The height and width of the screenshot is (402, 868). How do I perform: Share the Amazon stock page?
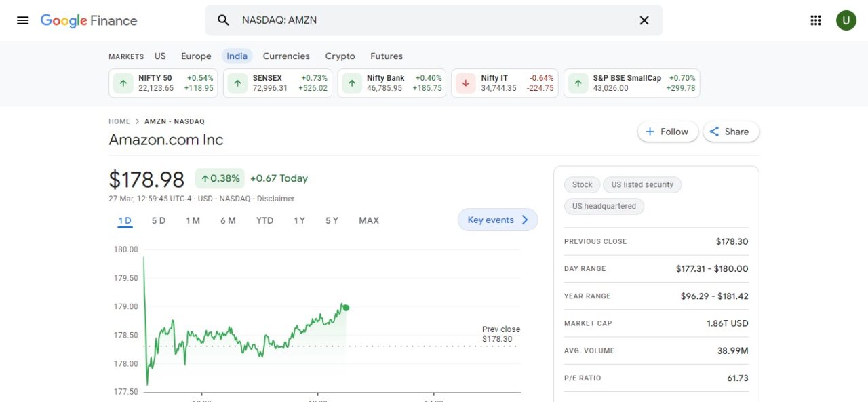coord(731,132)
